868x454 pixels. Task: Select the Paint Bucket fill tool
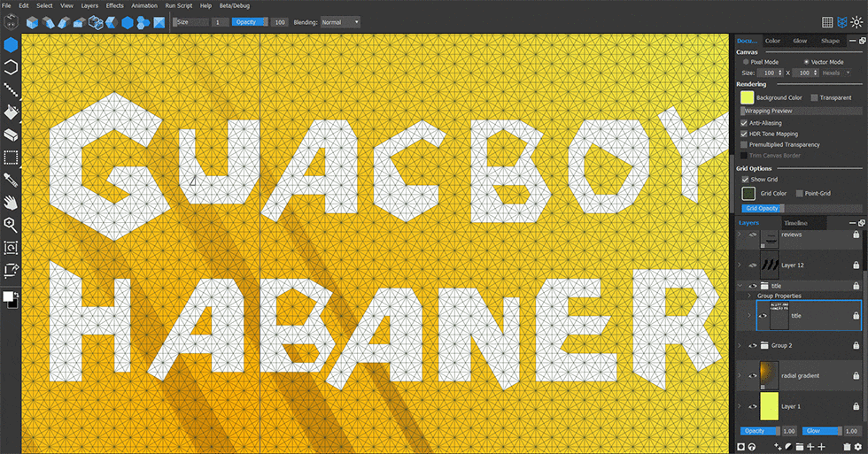tap(11, 112)
